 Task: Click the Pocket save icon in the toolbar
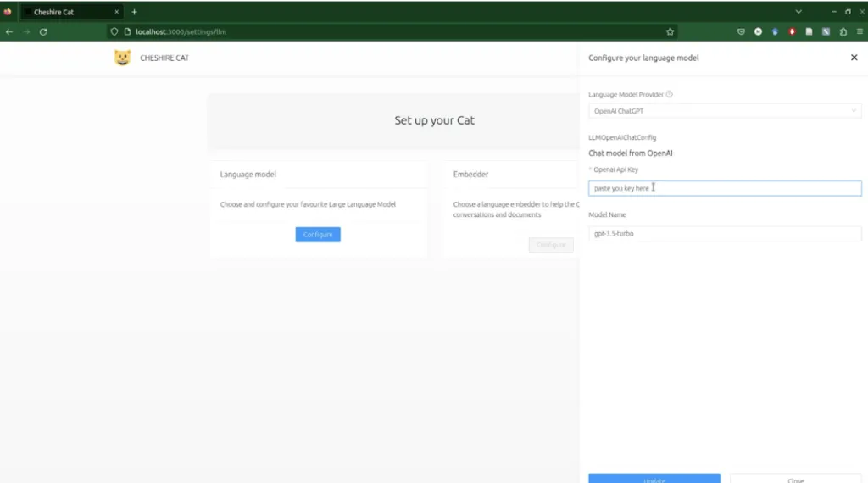click(x=741, y=31)
